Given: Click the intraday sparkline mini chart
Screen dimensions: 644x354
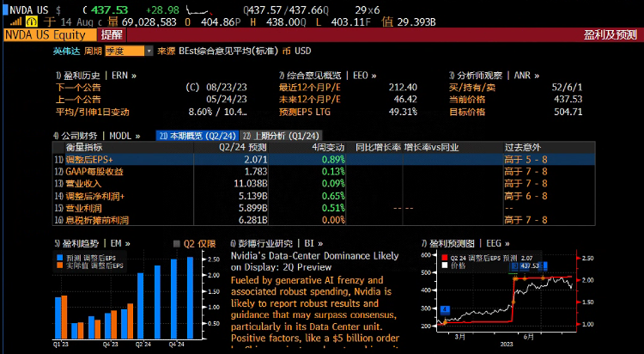Looking at the screenshot, I should click(199, 10).
